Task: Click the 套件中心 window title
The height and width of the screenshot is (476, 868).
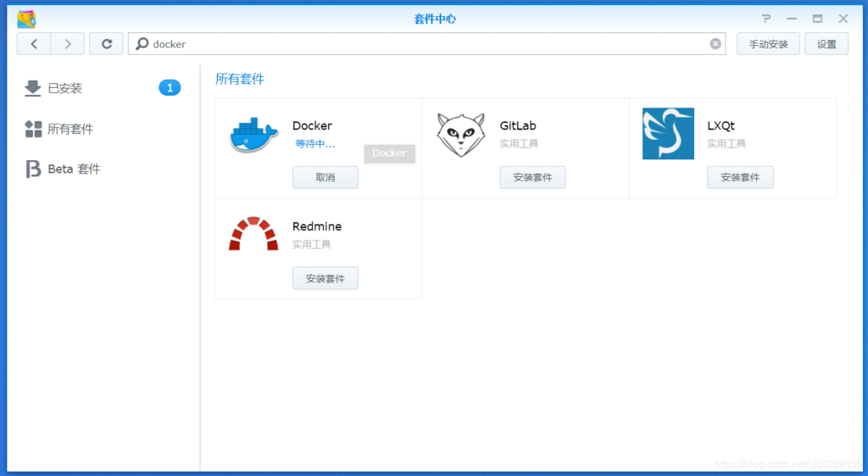Action: point(435,19)
